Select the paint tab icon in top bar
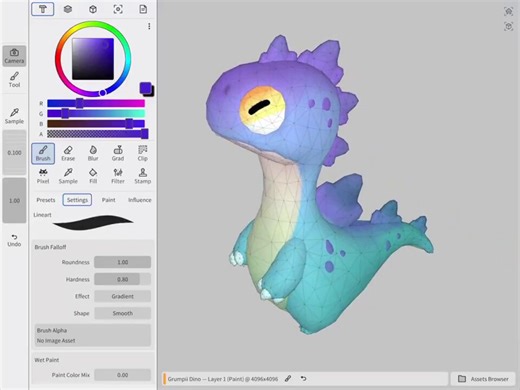The height and width of the screenshot is (390, 520). point(43,9)
